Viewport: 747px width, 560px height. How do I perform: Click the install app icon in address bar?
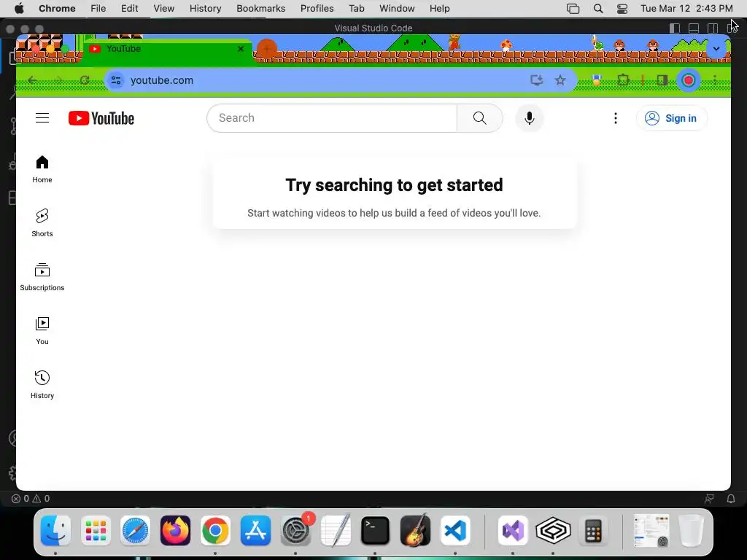tap(536, 80)
